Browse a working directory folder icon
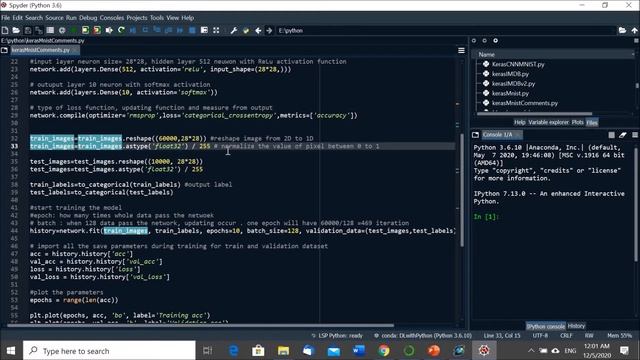 [x=622, y=30]
